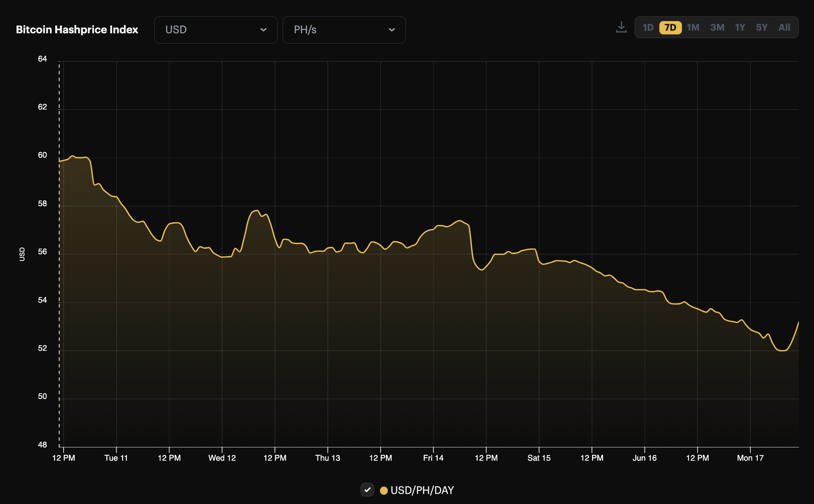Expand the PH/s unit chevron
The image size is (814, 504).
tap(392, 30)
